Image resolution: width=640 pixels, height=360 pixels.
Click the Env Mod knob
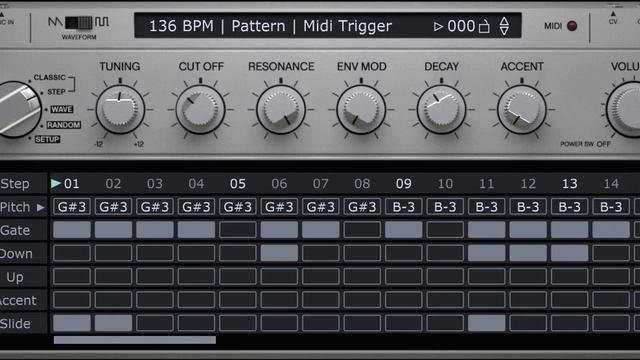[x=361, y=109]
